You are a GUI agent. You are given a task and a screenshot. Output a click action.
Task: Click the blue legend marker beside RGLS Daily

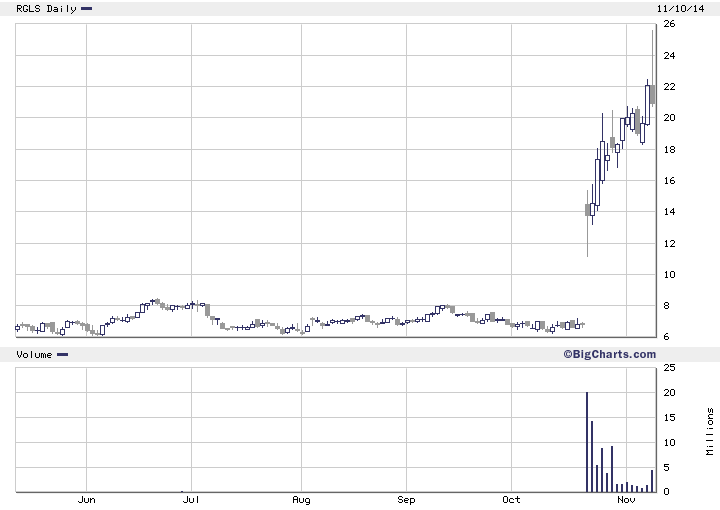(86, 8)
